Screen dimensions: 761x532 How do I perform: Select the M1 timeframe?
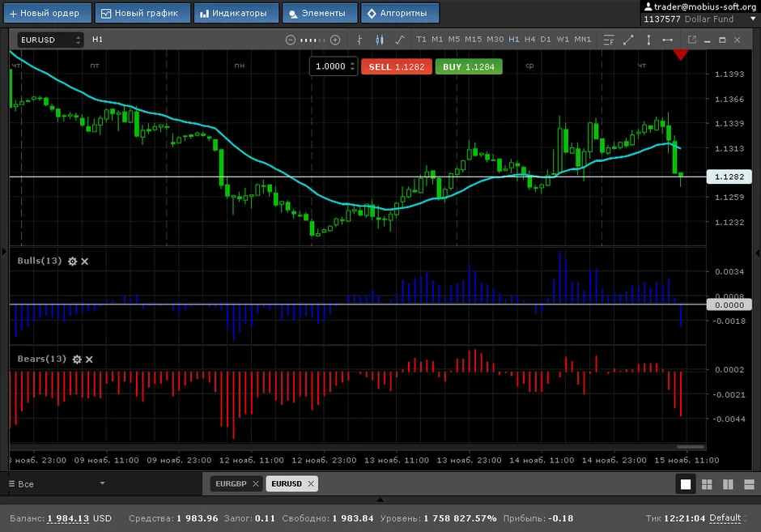pyautogui.click(x=437, y=40)
